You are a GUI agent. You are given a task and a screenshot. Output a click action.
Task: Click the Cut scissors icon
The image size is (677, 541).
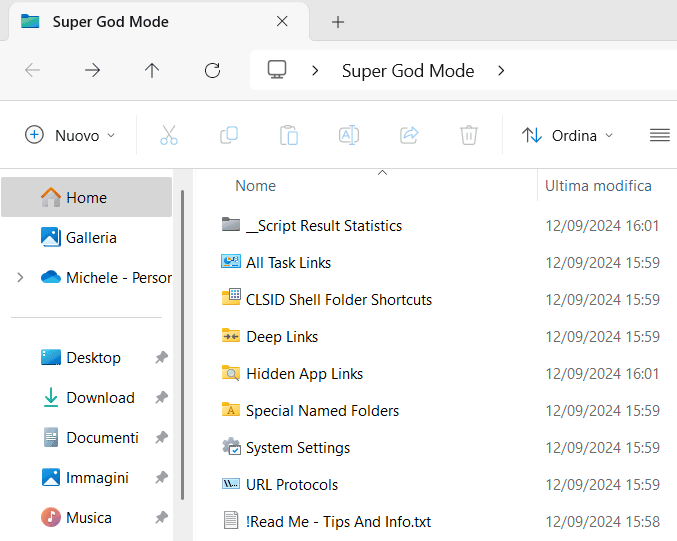coord(169,135)
